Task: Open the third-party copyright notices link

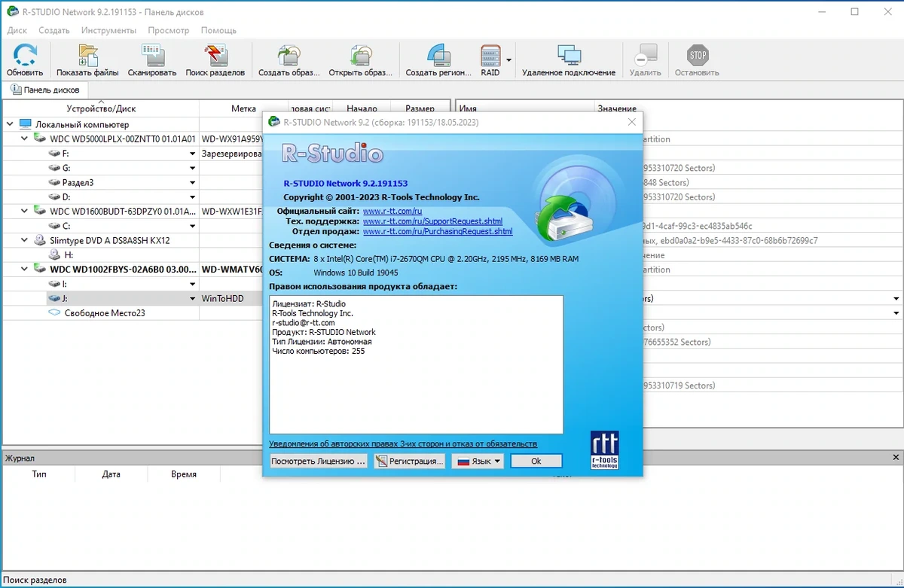Action: pos(403,443)
